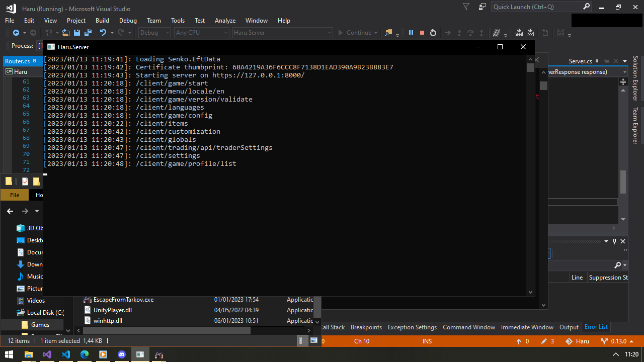The height and width of the screenshot is (362, 644).
Task: Open the Debug configuration dropdown
Action: coord(154,32)
